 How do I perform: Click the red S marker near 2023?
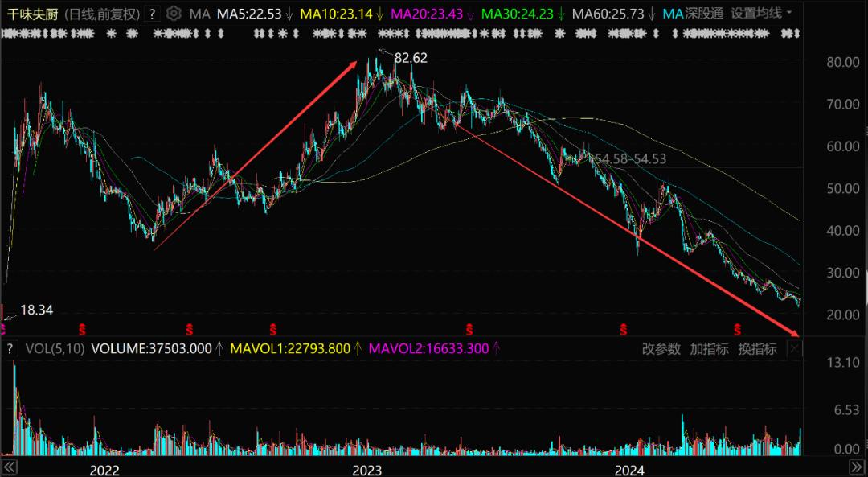273,330
